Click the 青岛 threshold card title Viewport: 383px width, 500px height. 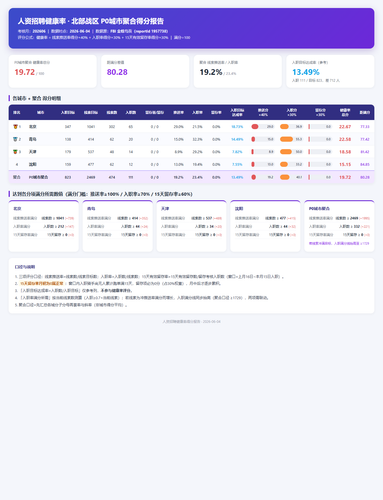pos(91,208)
